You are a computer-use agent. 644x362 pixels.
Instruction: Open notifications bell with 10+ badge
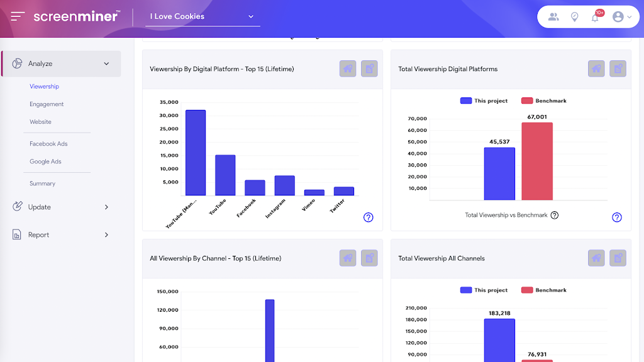[x=596, y=17]
